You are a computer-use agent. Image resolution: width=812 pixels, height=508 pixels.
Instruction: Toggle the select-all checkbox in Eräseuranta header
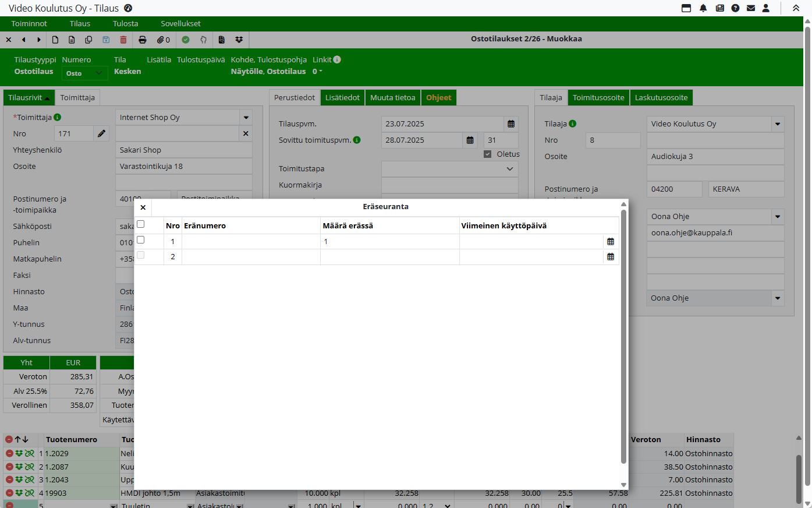coord(141,224)
